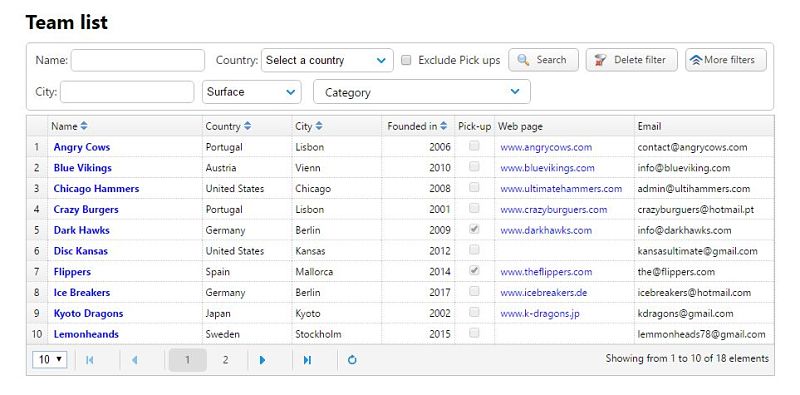
Task: Enable Exclude Pick ups checkbox
Action: pyautogui.click(x=406, y=60)
